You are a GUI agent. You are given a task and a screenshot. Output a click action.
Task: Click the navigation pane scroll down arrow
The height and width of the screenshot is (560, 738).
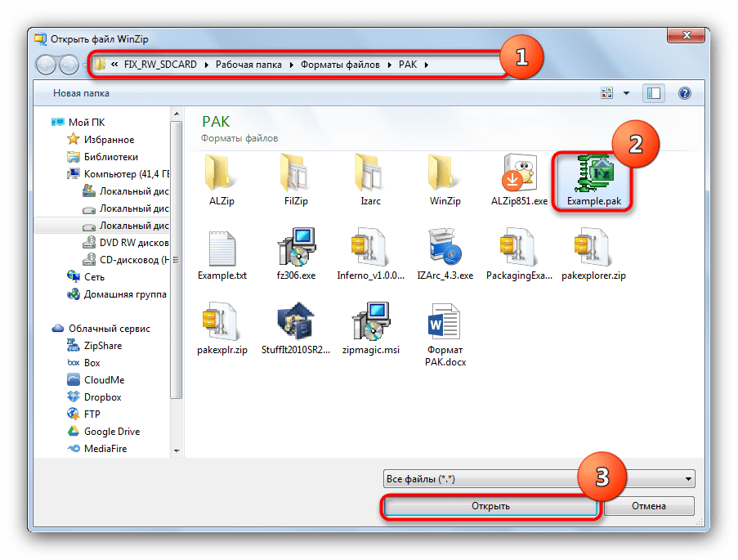pyautogui.click(x=177, y=450)
